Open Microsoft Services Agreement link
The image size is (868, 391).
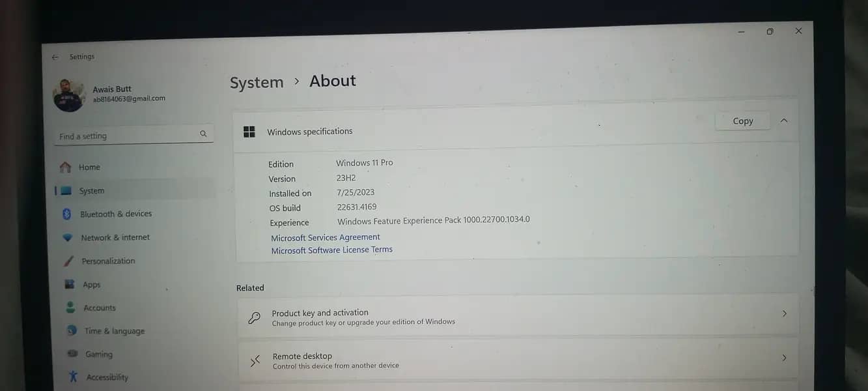(x=325, y=237)
